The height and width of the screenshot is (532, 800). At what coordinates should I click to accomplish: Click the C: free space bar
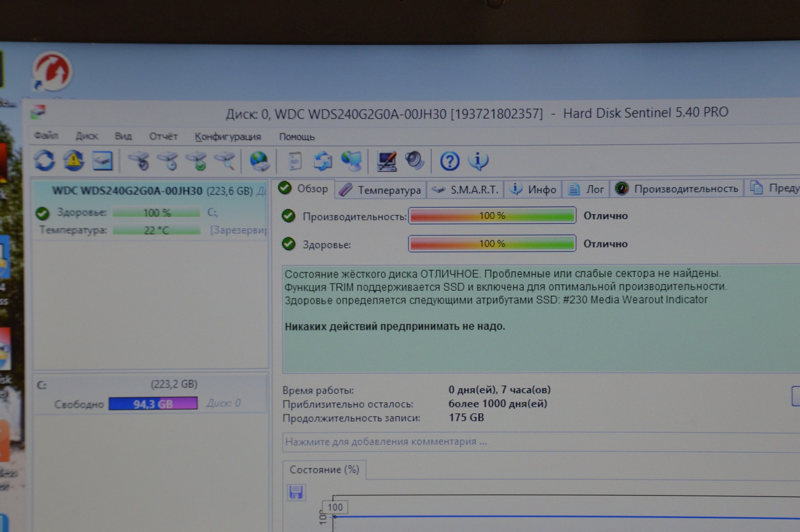(x=153, y=404)
